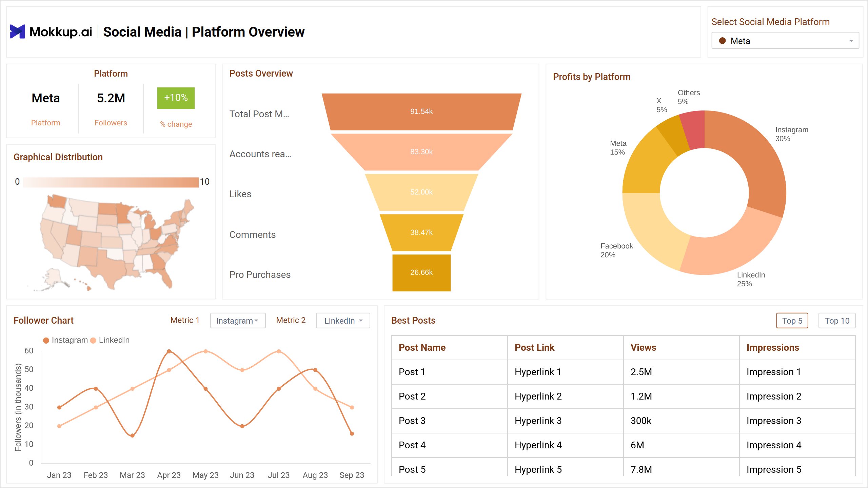This screenshot has height=488, width=868.
Task: Click the LinkedIn Jul 23 data point
Action: pyautogui.click(x=279, y=351)
